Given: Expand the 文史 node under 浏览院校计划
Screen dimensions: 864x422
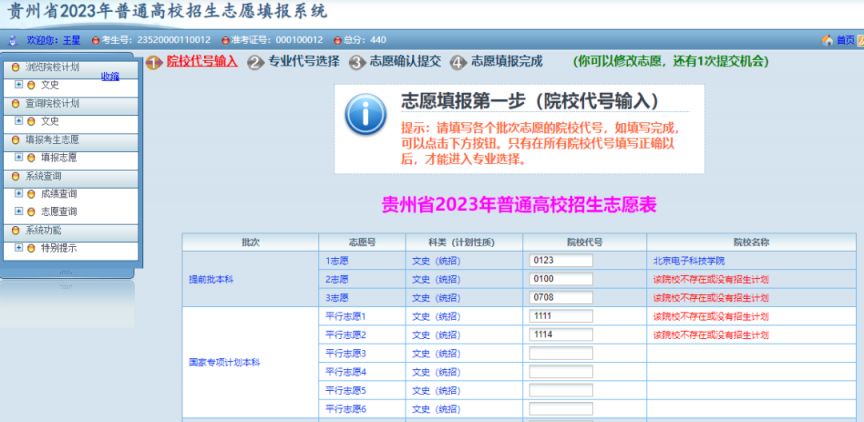Looking at the screenshot, I should click(19, 85).
